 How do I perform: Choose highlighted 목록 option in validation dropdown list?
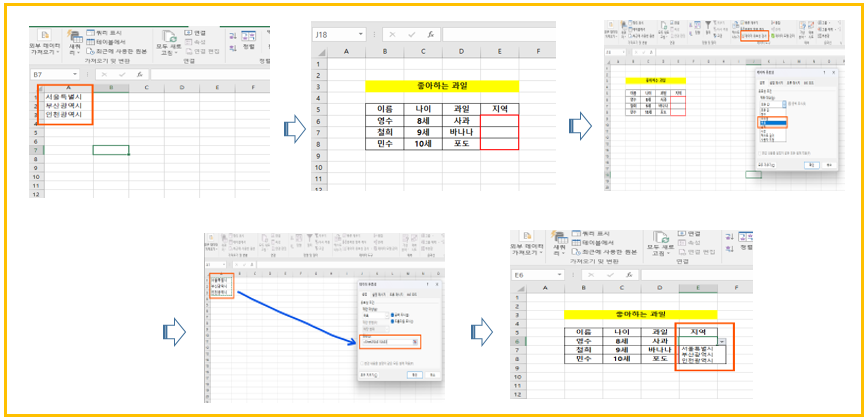[773, 123]
